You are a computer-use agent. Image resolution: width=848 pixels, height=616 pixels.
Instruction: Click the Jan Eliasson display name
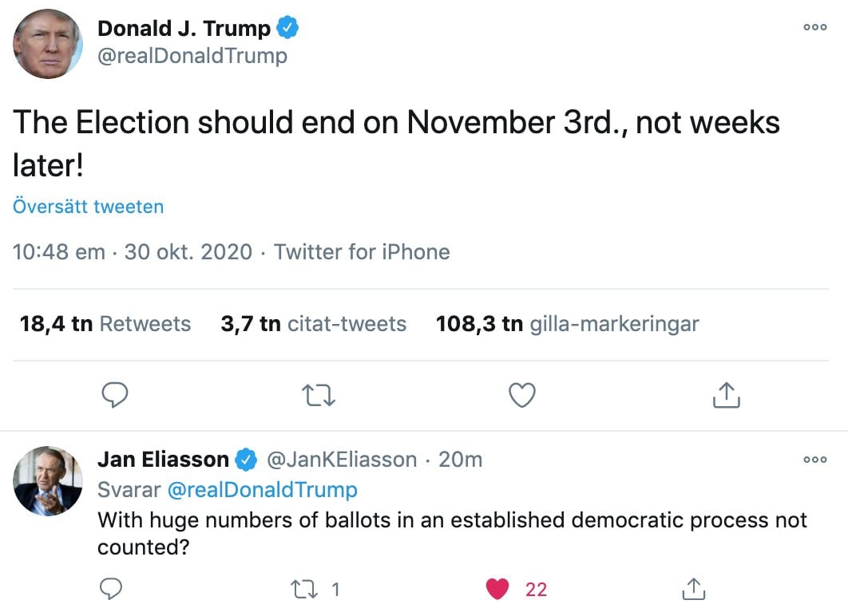click(163, 460)
